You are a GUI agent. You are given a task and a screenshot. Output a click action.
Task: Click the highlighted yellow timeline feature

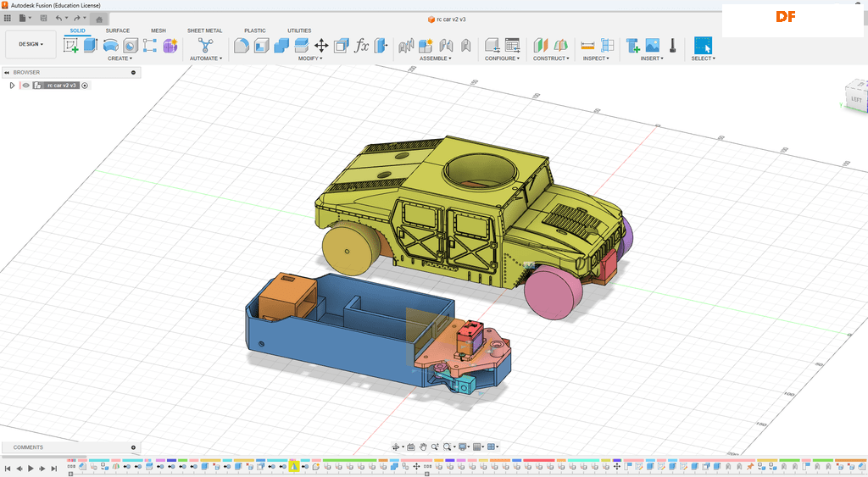(294, 467)
